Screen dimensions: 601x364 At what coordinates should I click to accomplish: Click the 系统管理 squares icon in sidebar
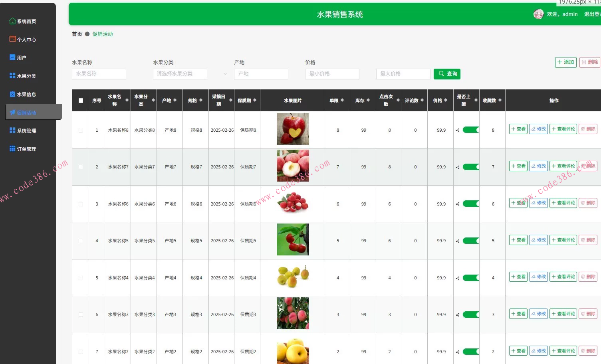[x=12, y=130]
